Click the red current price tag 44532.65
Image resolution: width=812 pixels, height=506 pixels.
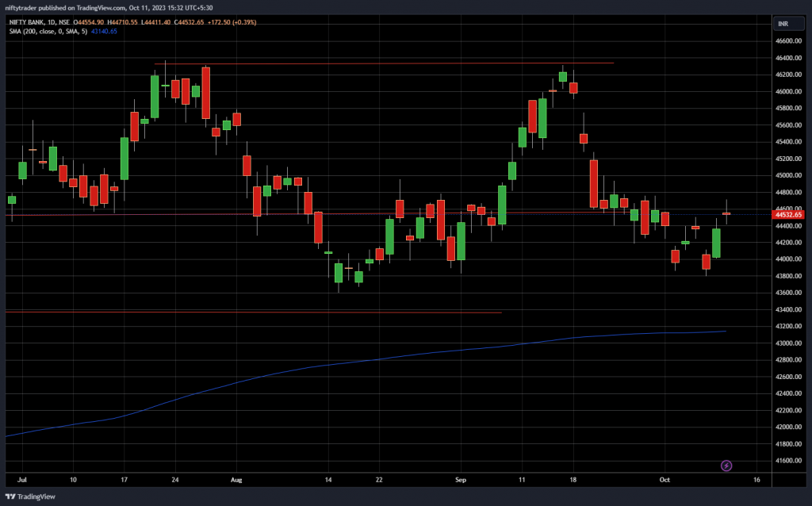pos(787,214)
